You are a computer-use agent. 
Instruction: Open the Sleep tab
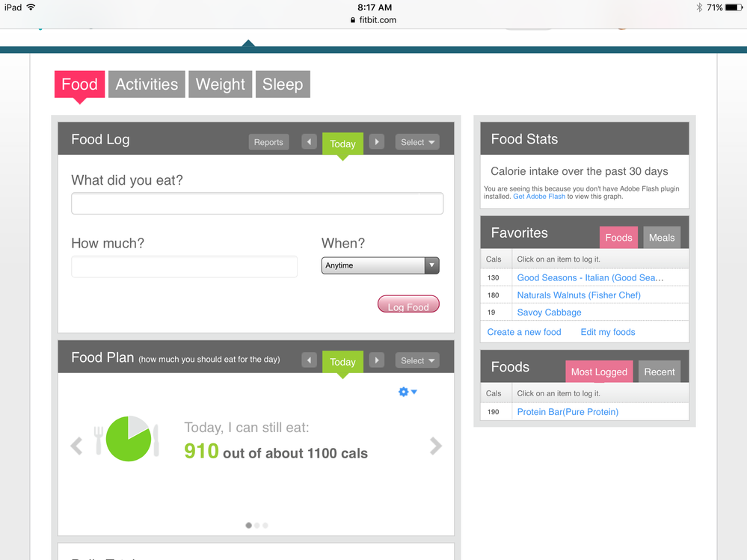tap(282, 84)
